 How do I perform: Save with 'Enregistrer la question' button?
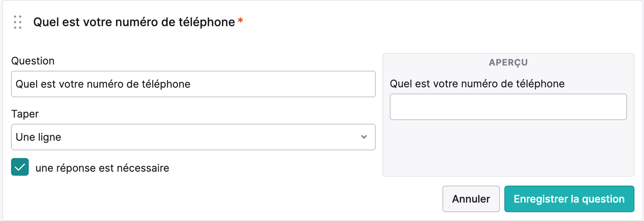pos(569,199)
